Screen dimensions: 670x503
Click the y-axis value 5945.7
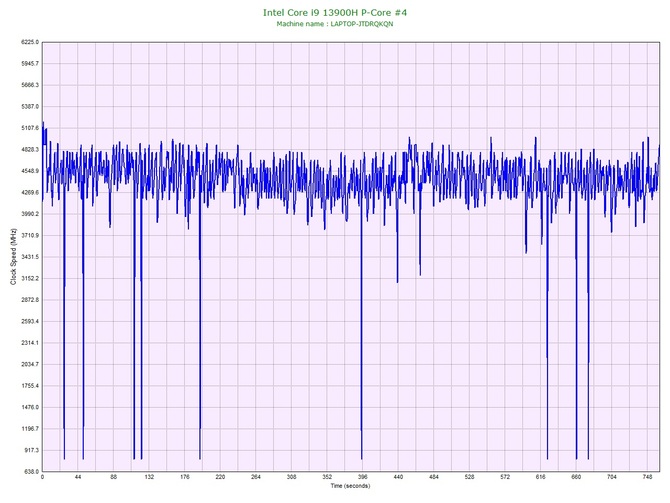tap(30, 64)
